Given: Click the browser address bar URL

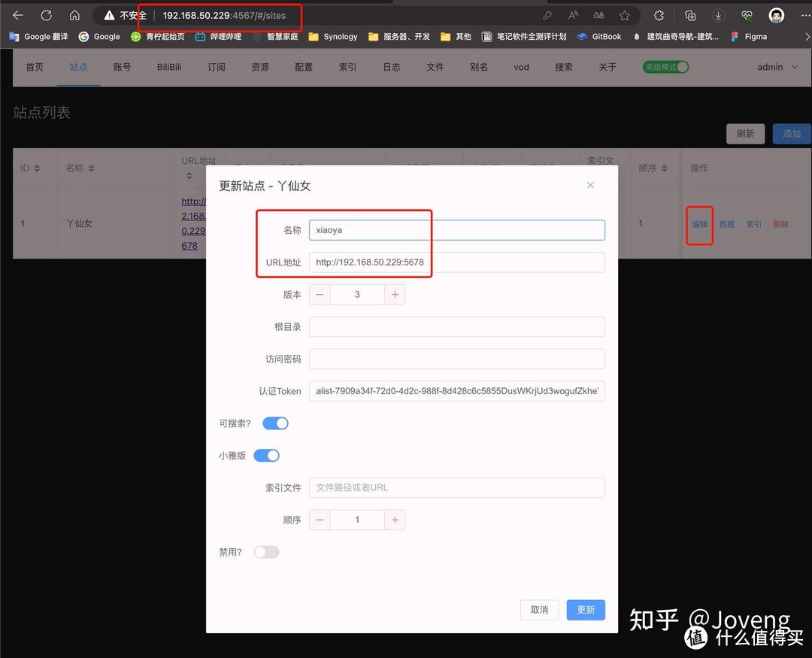Looking at the screenshot, I should (224, 16).
